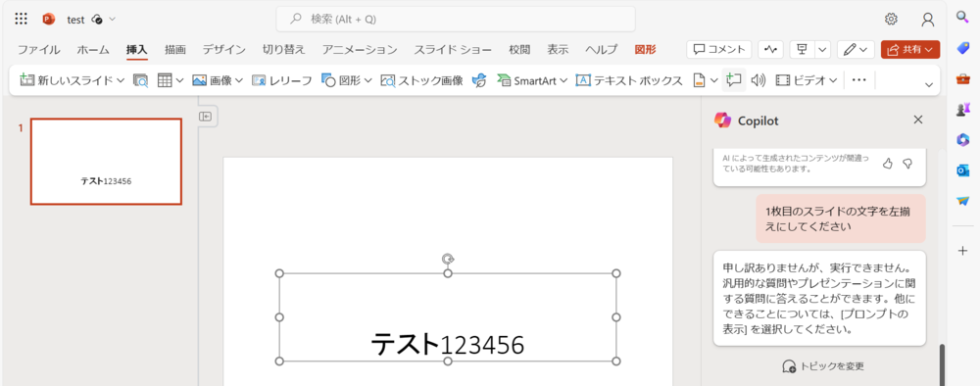980x386 pixels.
Task: Open the account profile icon
Action: point(927,20)
